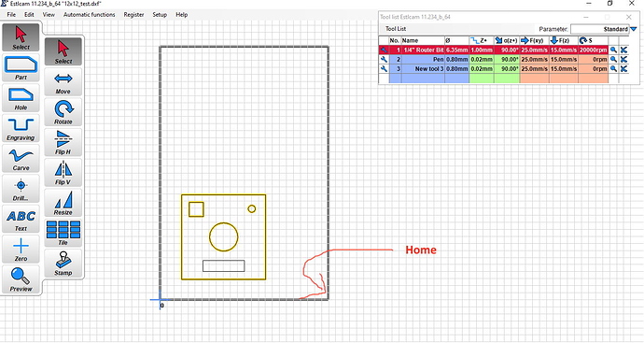Choose the Move tool
This screenshot has height=343, width=644.
[x=63, y=82]
